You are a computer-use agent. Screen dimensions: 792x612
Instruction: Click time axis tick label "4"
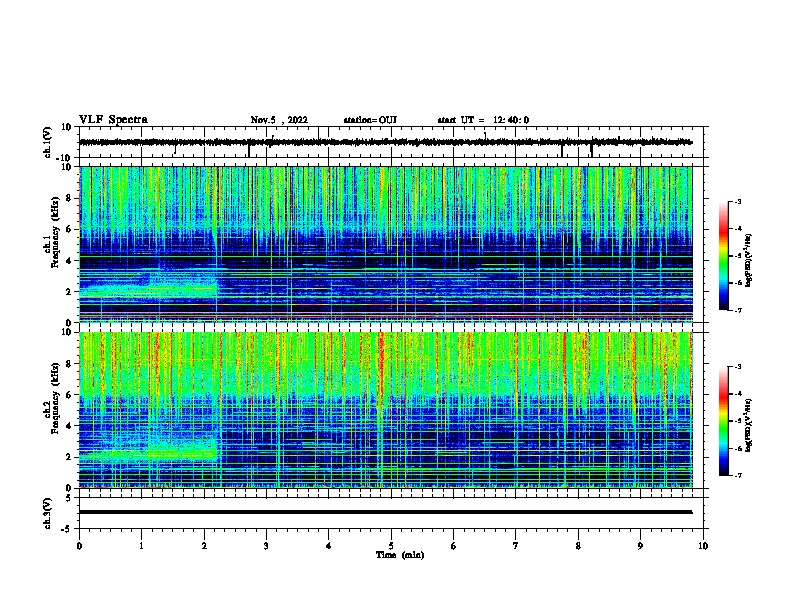[329, 546]
